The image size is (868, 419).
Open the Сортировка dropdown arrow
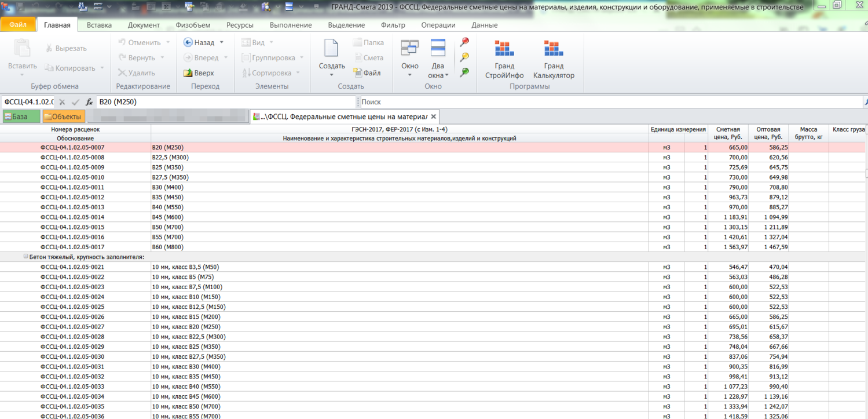[298, 73]
